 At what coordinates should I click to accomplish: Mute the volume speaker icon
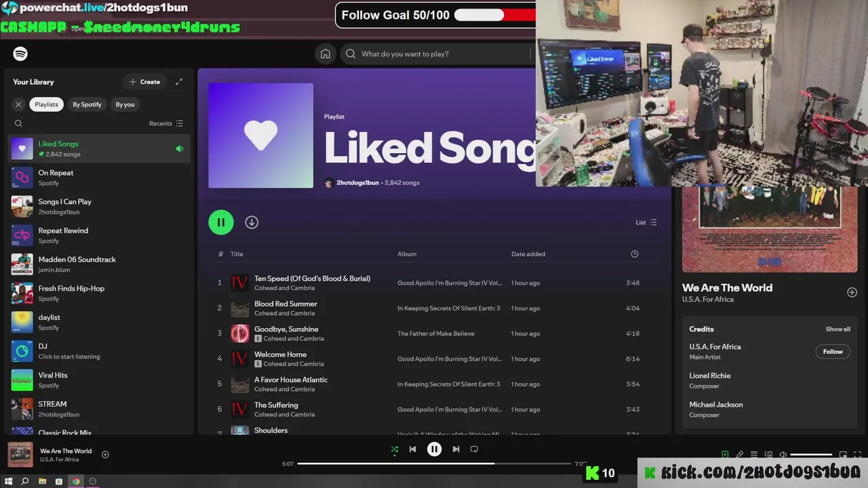click(x=783, y=455)
